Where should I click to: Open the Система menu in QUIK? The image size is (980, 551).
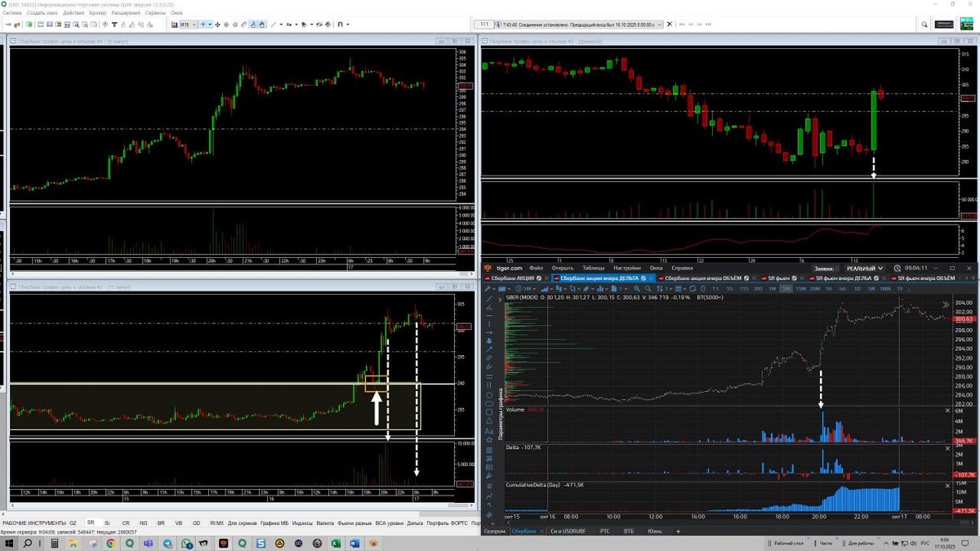point(11,12)
